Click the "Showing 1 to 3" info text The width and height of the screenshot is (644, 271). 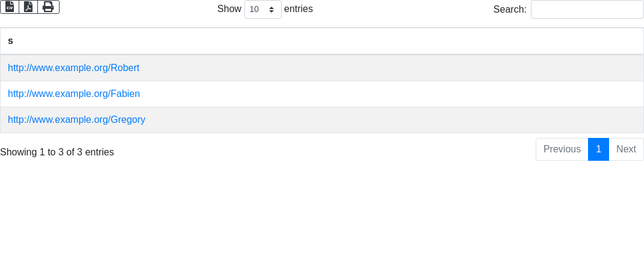pos(57,152)
